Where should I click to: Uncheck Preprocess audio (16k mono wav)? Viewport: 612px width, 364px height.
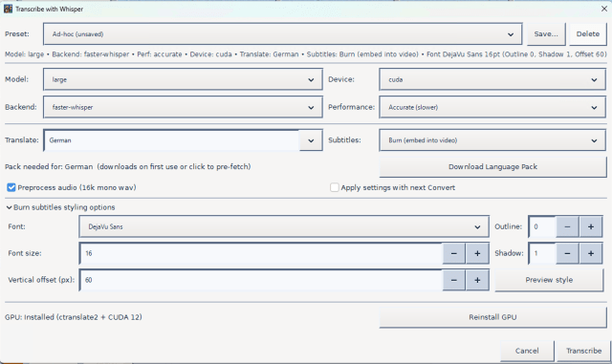click(x=11, y=187)
